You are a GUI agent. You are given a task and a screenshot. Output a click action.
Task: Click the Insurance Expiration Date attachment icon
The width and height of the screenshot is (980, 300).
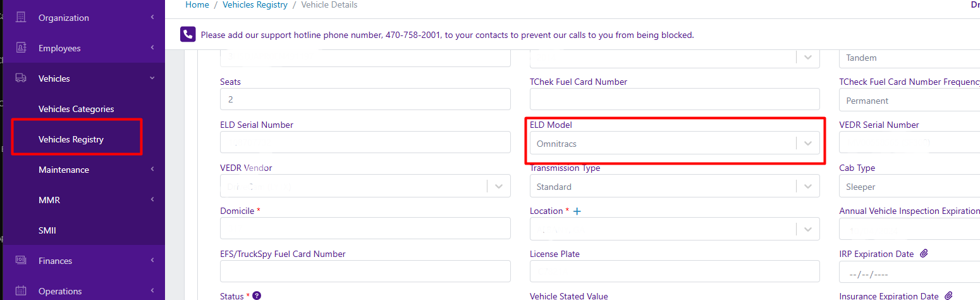click(x=948, y=296)
